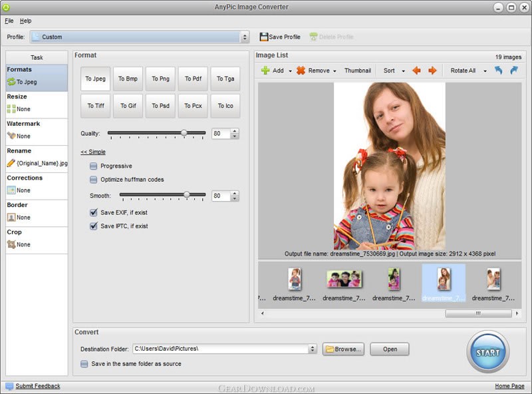
Task: Click the app logo in title bar
Action: point(6,7)
